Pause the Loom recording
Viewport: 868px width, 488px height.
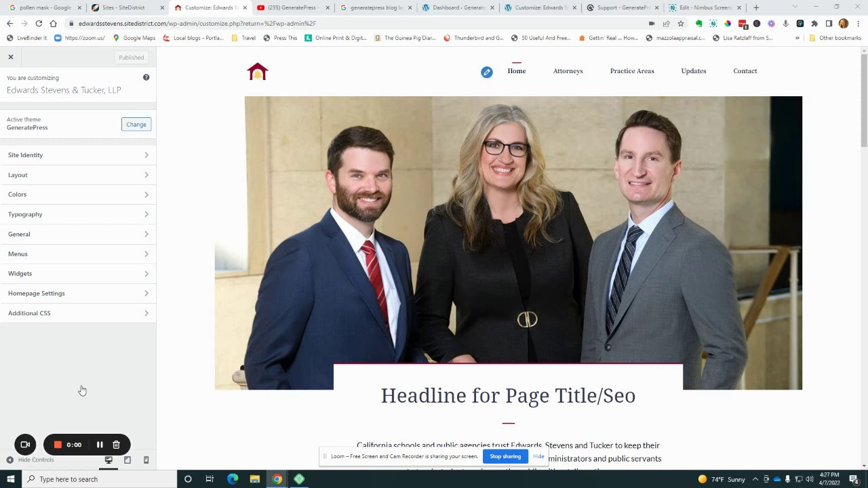(100, 445)
